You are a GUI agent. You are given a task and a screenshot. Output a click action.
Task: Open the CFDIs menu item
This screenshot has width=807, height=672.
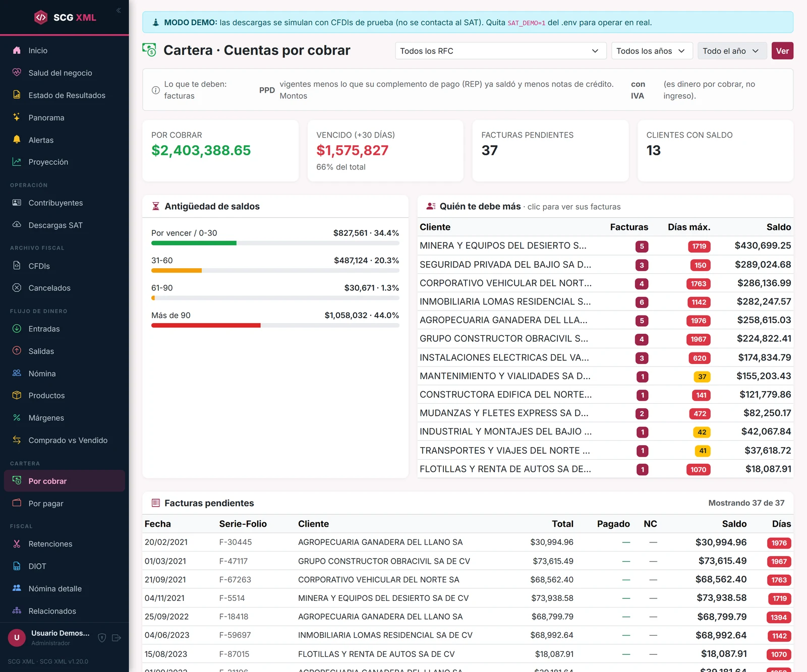coord(65,266)
